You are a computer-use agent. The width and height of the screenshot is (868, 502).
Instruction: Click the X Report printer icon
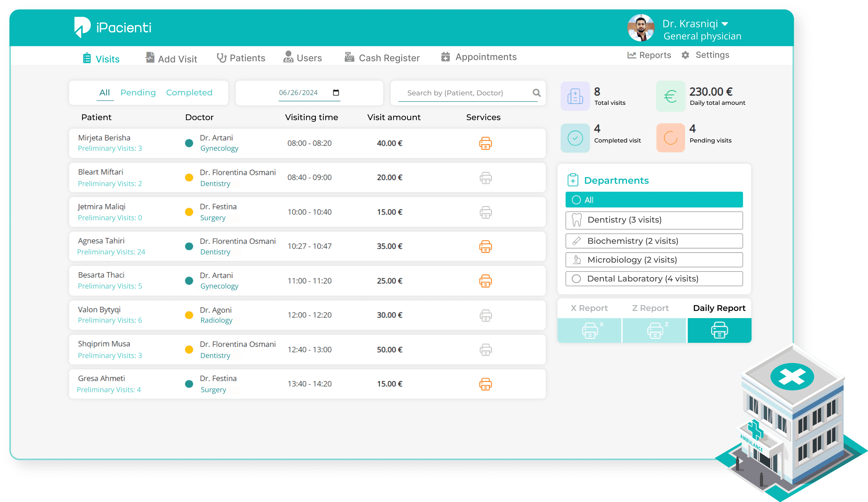point(589,330)
